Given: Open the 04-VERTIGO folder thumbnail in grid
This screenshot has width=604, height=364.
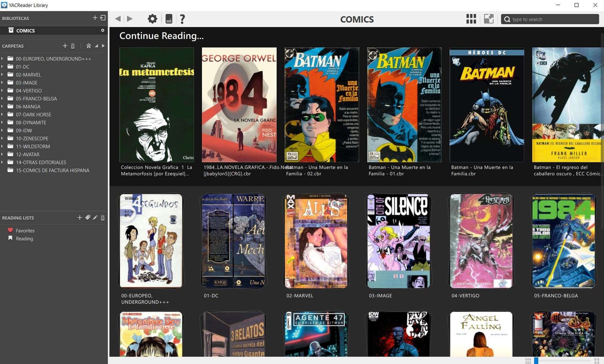Looking at the screenshot, I should point(481,241).
